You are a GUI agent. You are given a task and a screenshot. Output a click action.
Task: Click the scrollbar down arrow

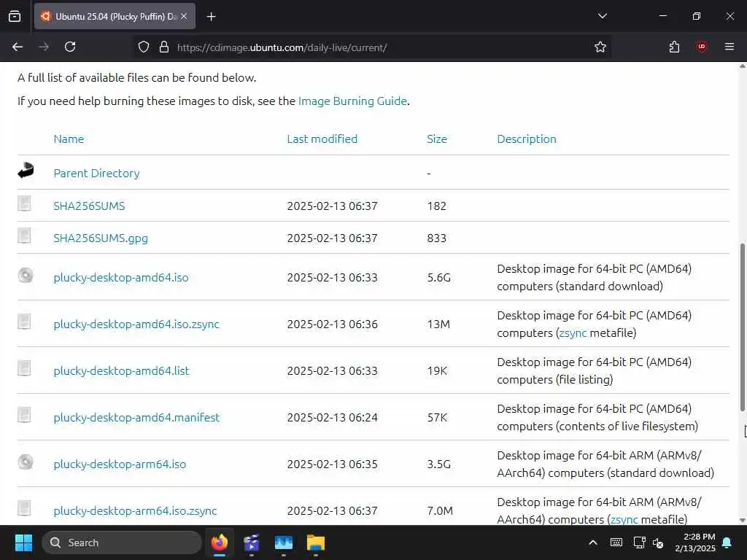742,521
